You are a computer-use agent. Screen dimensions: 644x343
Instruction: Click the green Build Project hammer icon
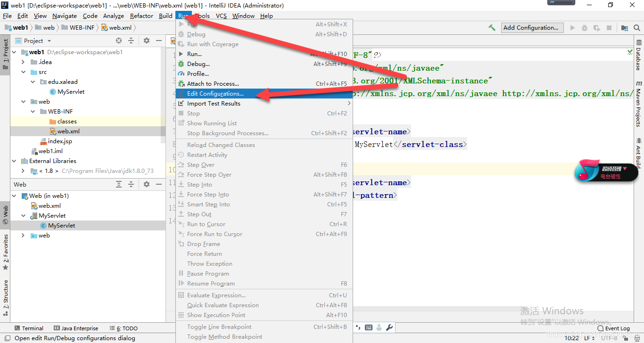(x=492, y=28)
